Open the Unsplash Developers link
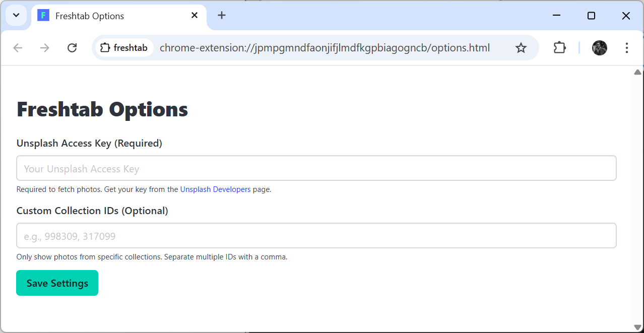This screenshot has height=333, width=644. click(x=215, y=189)
